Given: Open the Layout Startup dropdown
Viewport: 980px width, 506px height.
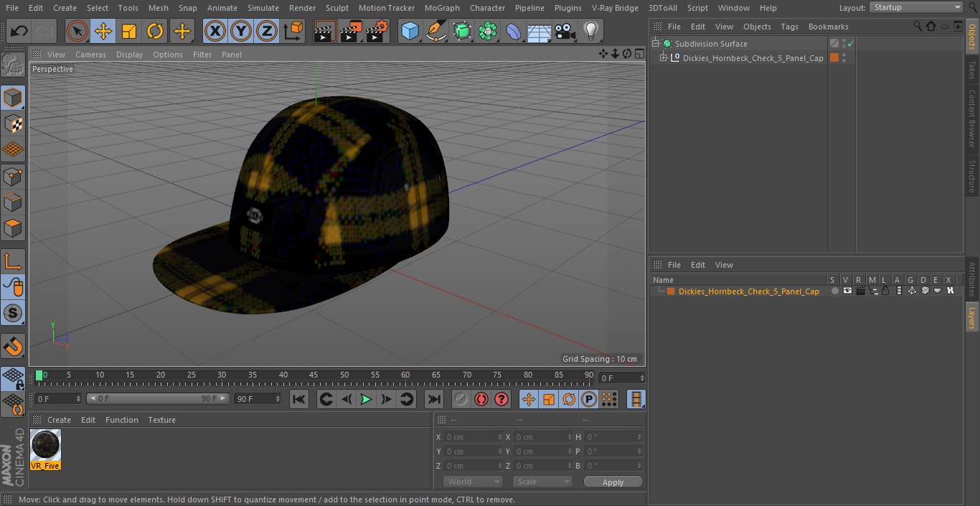Looking at the screenshot, I should point(916,7).
